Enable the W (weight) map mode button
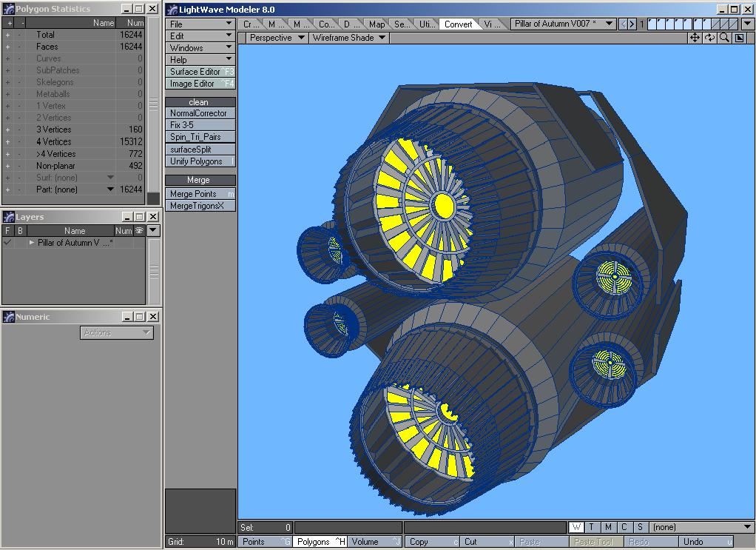 coord(576,527)
